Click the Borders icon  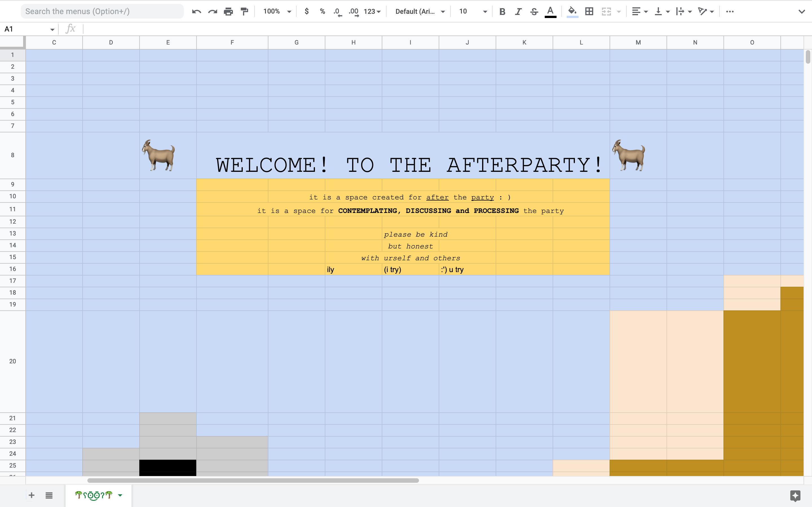pos(589,12)
